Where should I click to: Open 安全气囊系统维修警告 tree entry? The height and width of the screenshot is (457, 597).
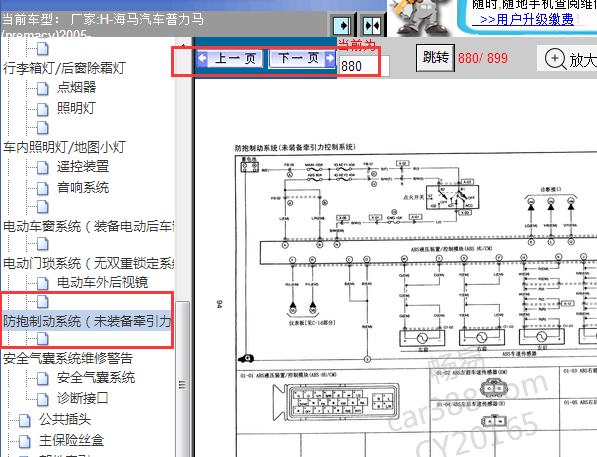(x=68, y=358)
